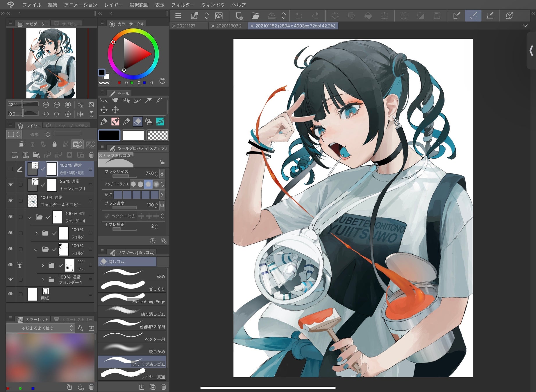Hide the フォルダー 4 のコピー layer
The height and width of the screenshot is (392, 536).
click(11, 201)
